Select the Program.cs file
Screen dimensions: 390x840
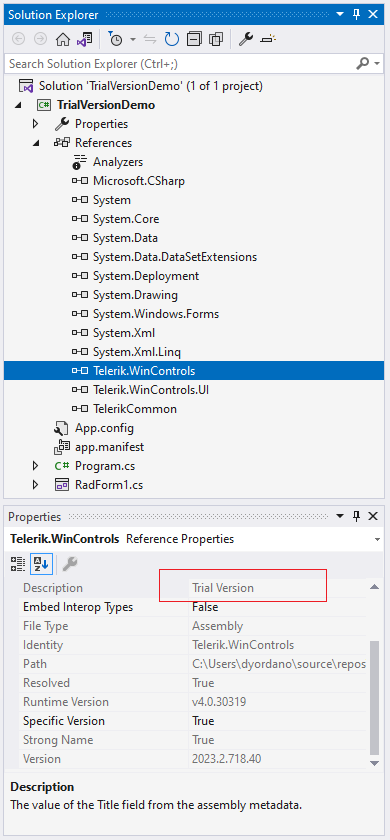point(104,466)
